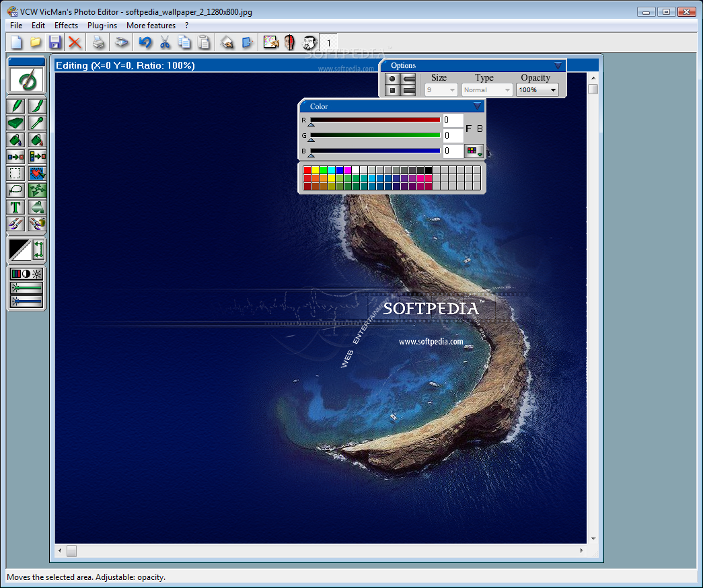Undo last action with the blue arrow icon
This screenshot has width=703, height=588.
click(x=145, y=42)
